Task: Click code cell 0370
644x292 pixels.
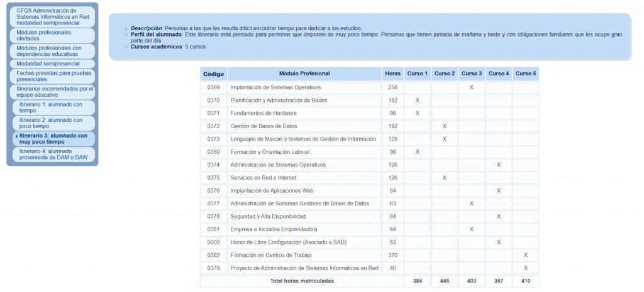Action: tap(214, 100)
